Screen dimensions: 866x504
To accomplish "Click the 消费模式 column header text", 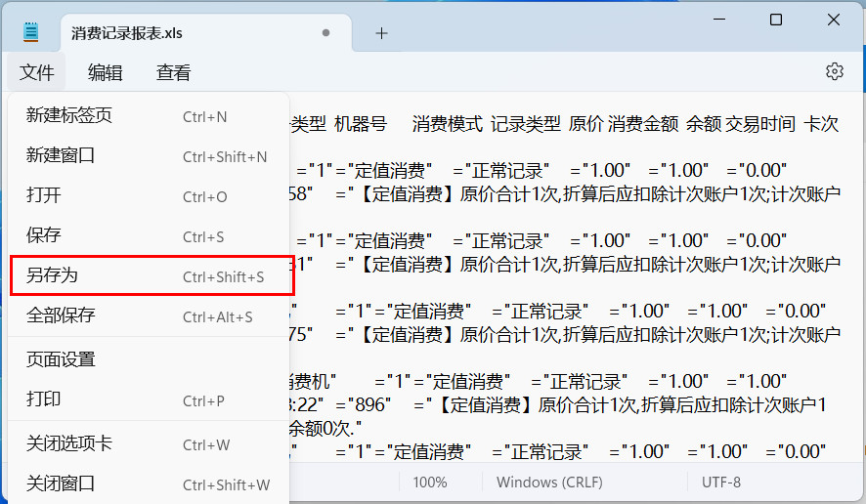I will (x=448, y=124).
